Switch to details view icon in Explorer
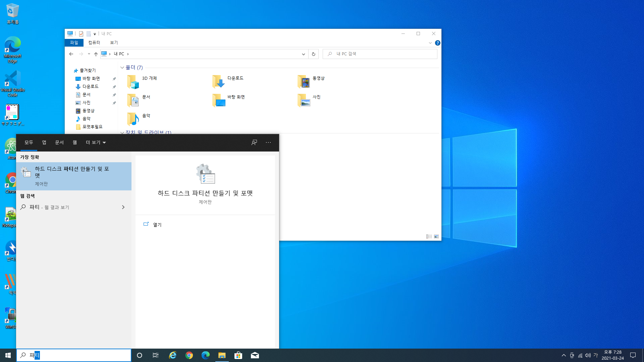Image resolution: width=644 pixels, height=362 pixels. 429,236
